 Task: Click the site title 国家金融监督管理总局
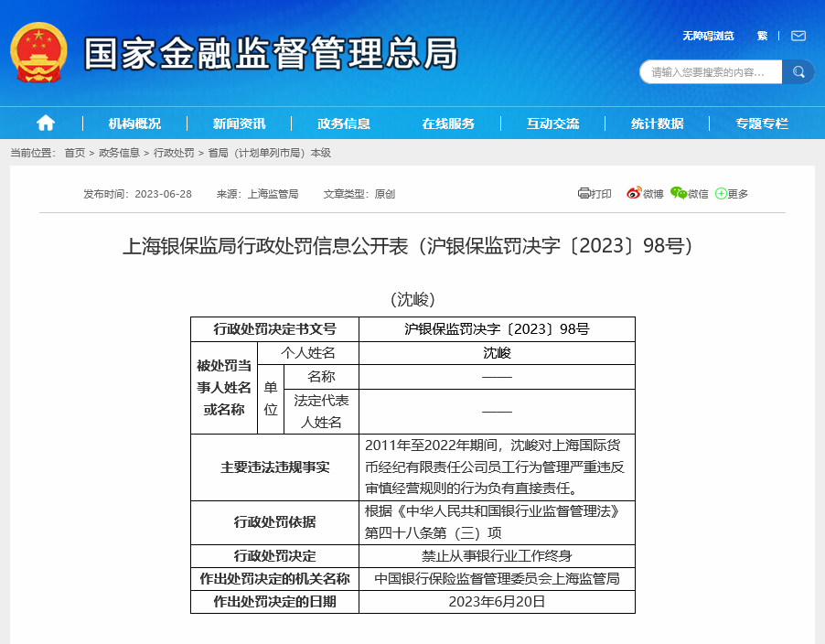coord(271,53)
